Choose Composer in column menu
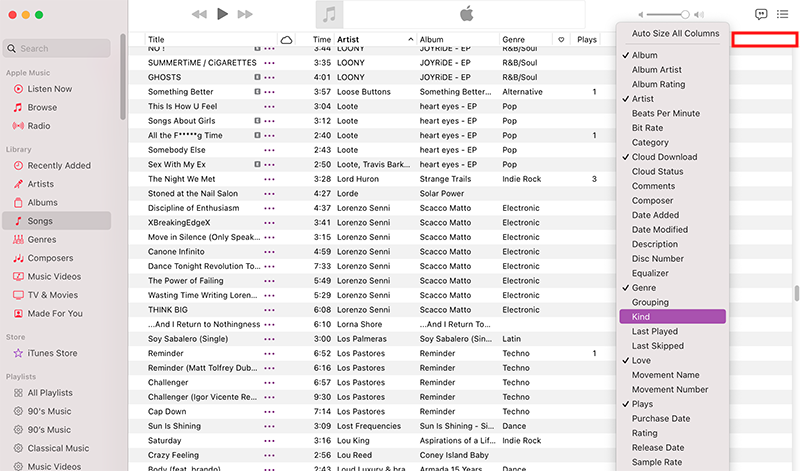Image resolution: width=800 pixels, height=471 pixels. [x=672, y=201]
